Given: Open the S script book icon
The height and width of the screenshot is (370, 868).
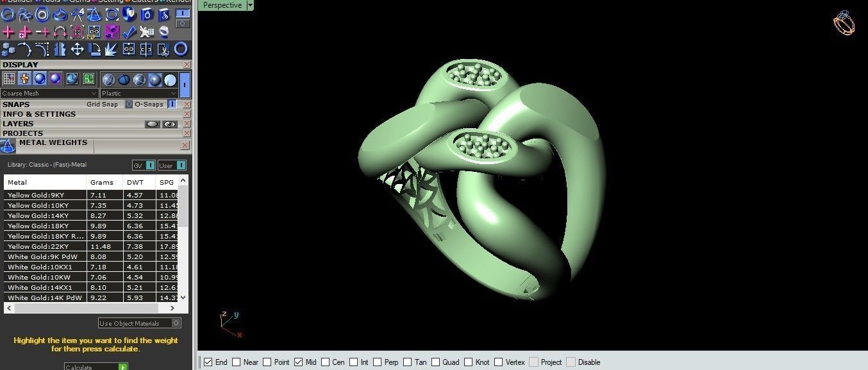Looking at the screenshot, I should [x=164, y=15].
